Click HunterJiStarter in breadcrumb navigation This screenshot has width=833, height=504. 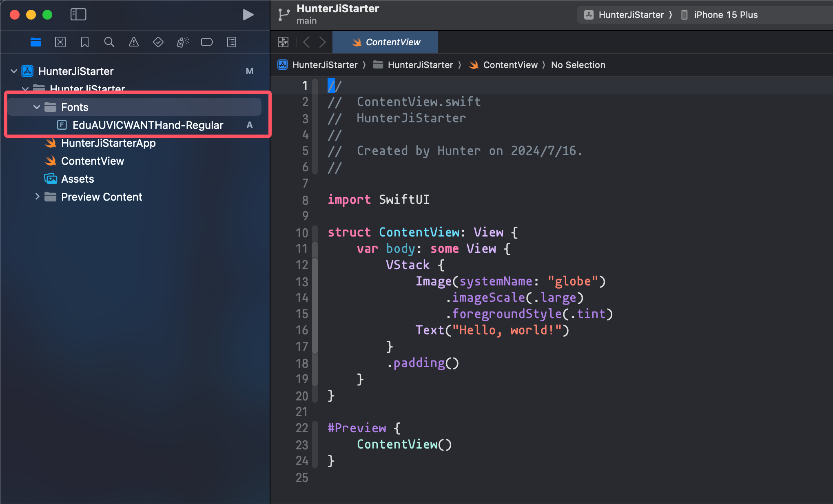[x=324, y=65]
